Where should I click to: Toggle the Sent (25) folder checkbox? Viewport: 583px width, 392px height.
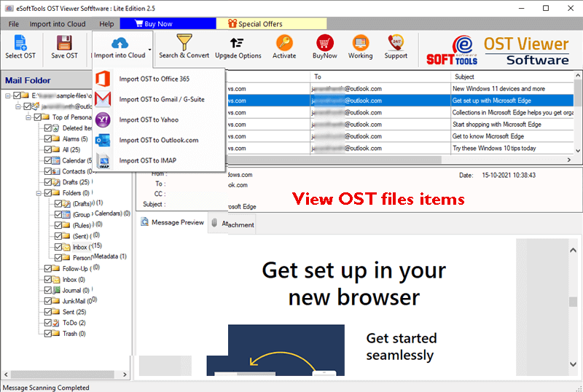[x=47, y=312]
